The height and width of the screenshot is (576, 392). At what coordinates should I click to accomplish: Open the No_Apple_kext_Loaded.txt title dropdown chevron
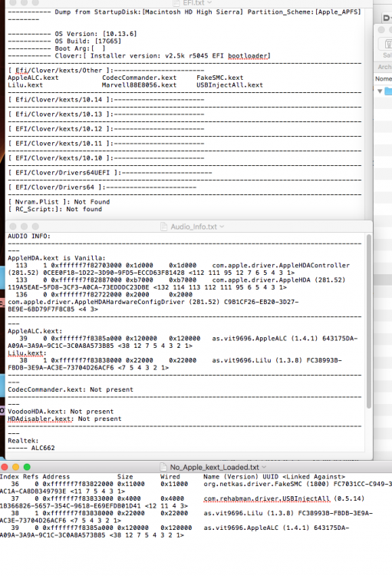[x=264, y=467]
